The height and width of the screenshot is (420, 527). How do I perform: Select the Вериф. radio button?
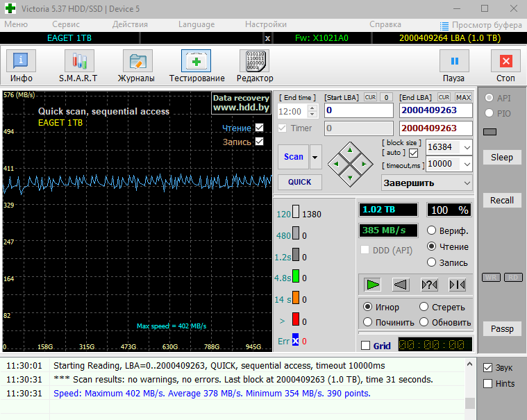[432, 230]
